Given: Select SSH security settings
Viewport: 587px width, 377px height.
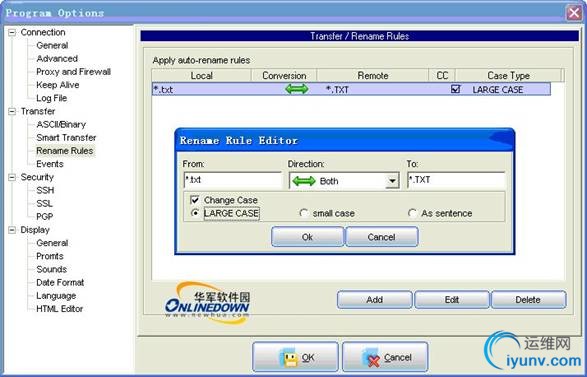Looking at the screenshot, I should 45,191.
